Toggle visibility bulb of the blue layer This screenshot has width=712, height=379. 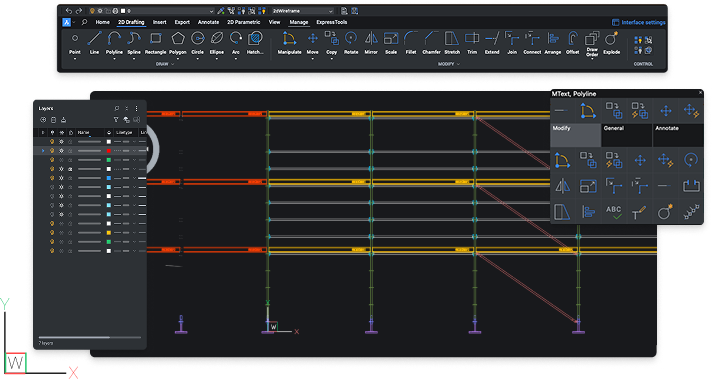pyautogui.click(x=52, y=178)
